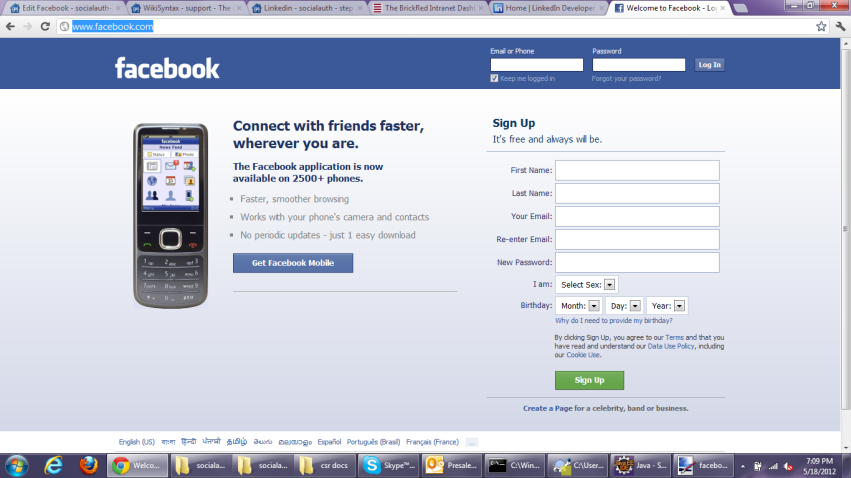Image resolution: width=851 pixels, height=478 pixels.
Task: Close the WikiSyntax support tab
Action: point(239,8)
